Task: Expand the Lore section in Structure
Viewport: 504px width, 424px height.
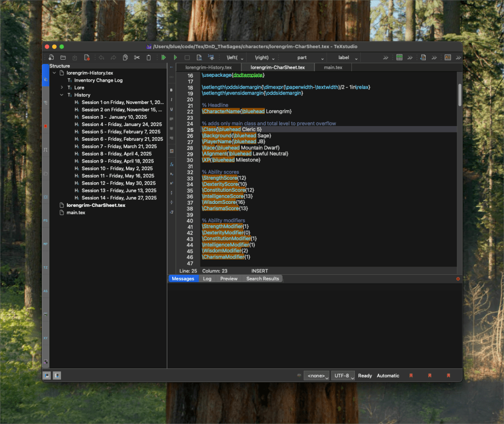Action: tap(62, 88)
